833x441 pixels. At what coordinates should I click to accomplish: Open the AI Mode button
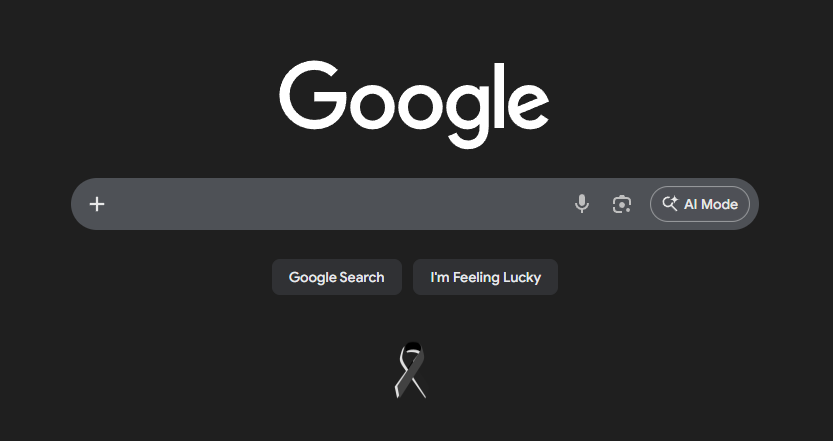(700, 204)
